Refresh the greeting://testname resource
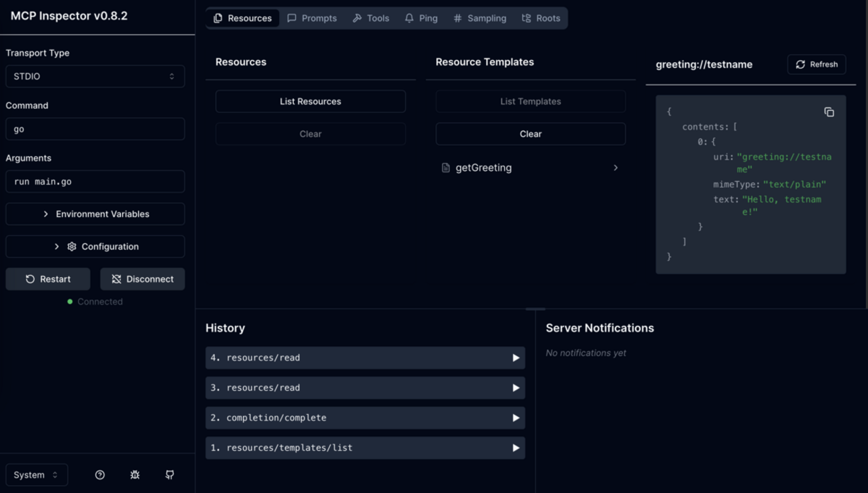 817,64
